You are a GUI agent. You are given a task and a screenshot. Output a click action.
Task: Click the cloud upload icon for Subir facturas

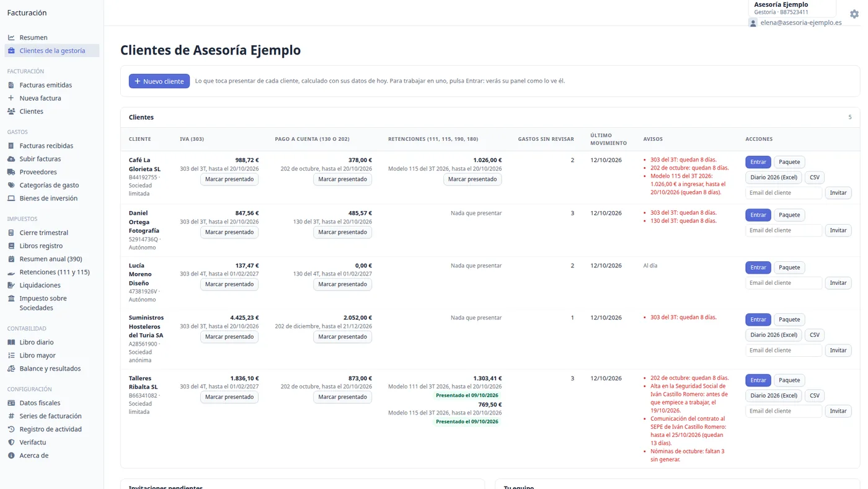coord(11,159)
